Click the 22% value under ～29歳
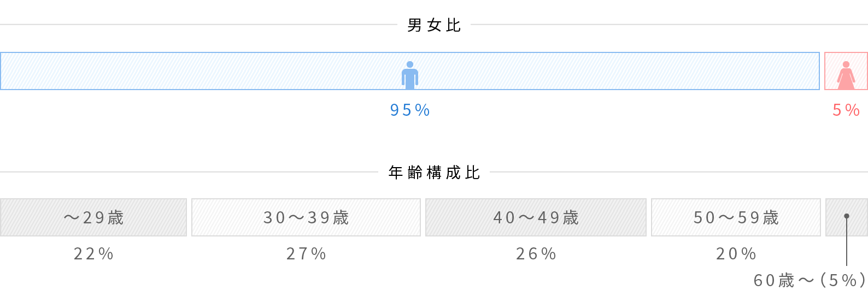The height and width of the screenshot is (308, 868). [x=93, y=254]
